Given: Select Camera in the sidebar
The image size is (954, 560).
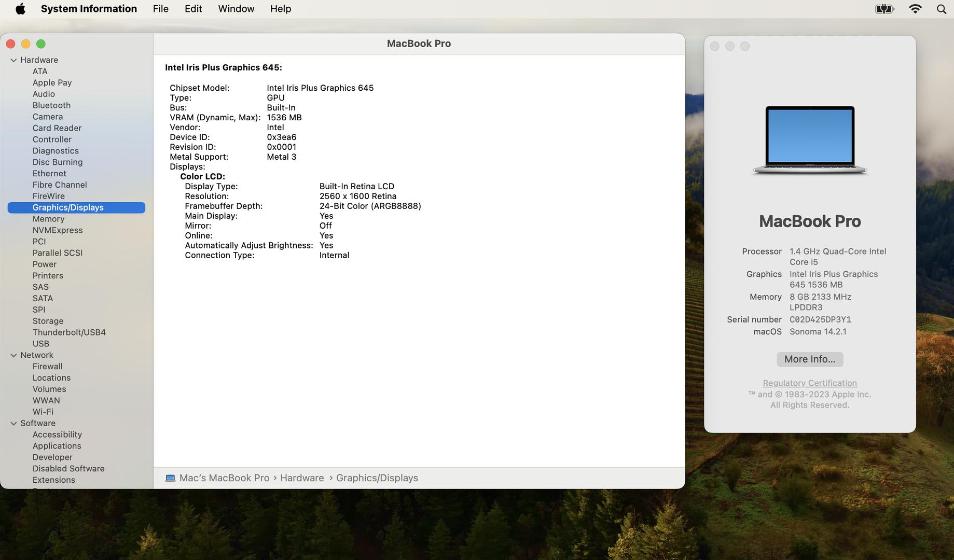Looking at the screenshot, I should tap(48, 117).
